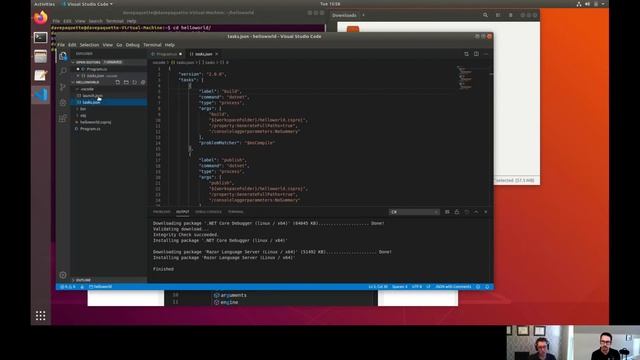
Task: Open the Search view in activity bar
Action: pos(63,71)
